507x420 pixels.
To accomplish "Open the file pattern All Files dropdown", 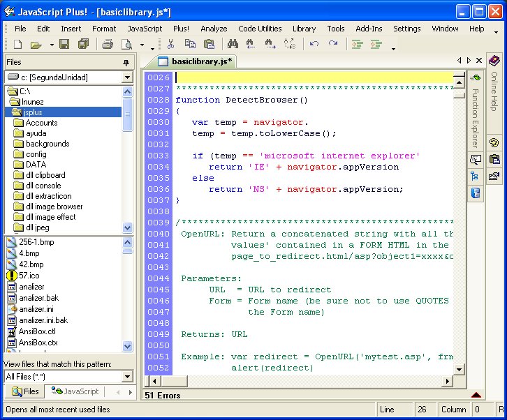I will (x=127, y=376).
